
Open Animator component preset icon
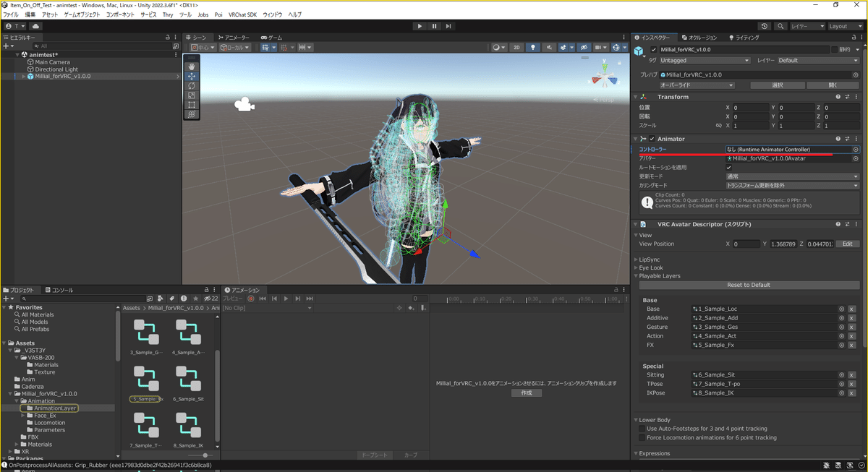click(847, 139)
